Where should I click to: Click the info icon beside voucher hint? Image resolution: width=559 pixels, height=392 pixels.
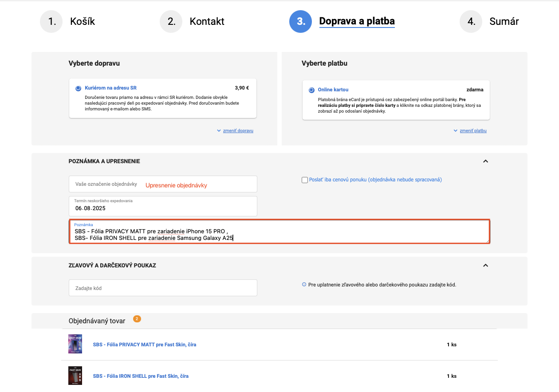coord(304,285)
